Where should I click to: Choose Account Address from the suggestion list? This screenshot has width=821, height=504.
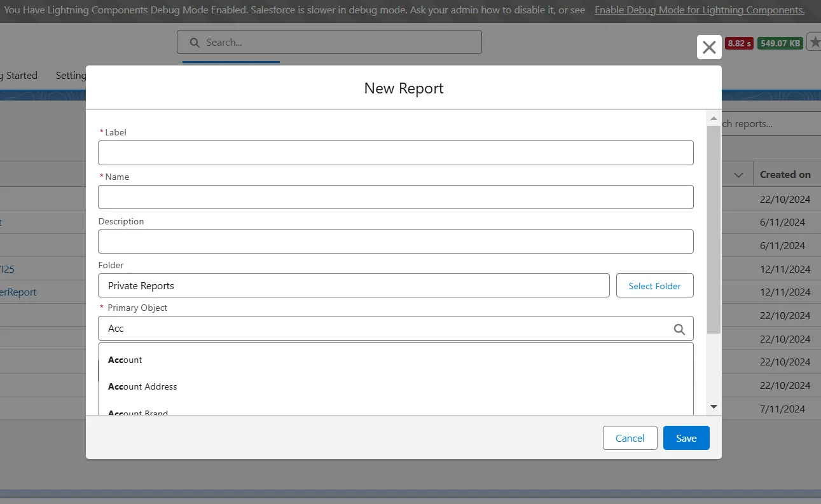[x=142, y=386]
